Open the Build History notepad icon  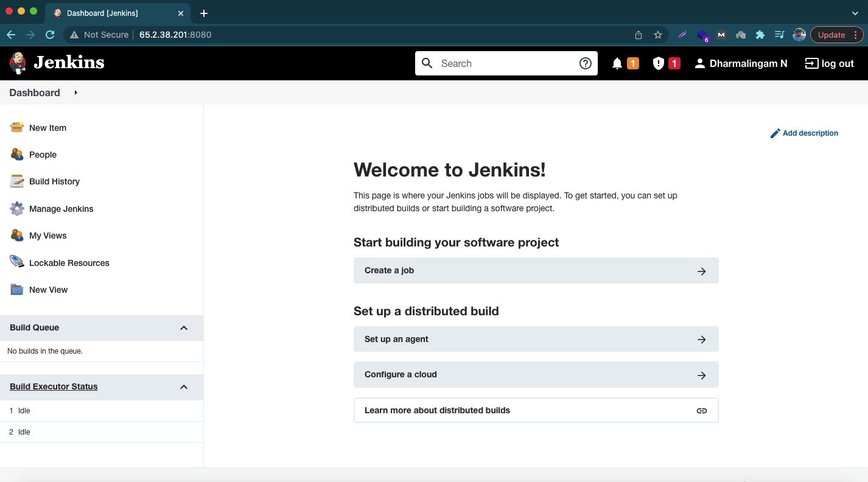click(17, 181)
